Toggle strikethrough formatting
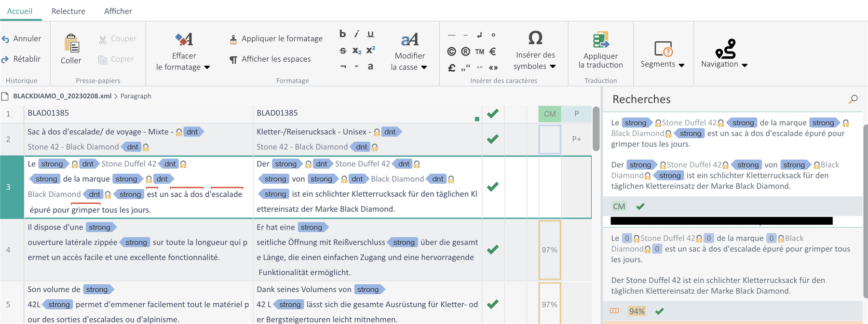 [343, 51]
